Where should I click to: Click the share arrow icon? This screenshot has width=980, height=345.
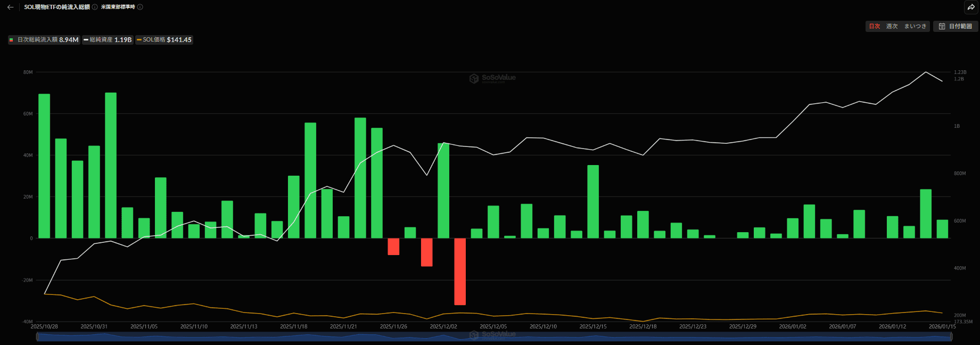[971, 7]
